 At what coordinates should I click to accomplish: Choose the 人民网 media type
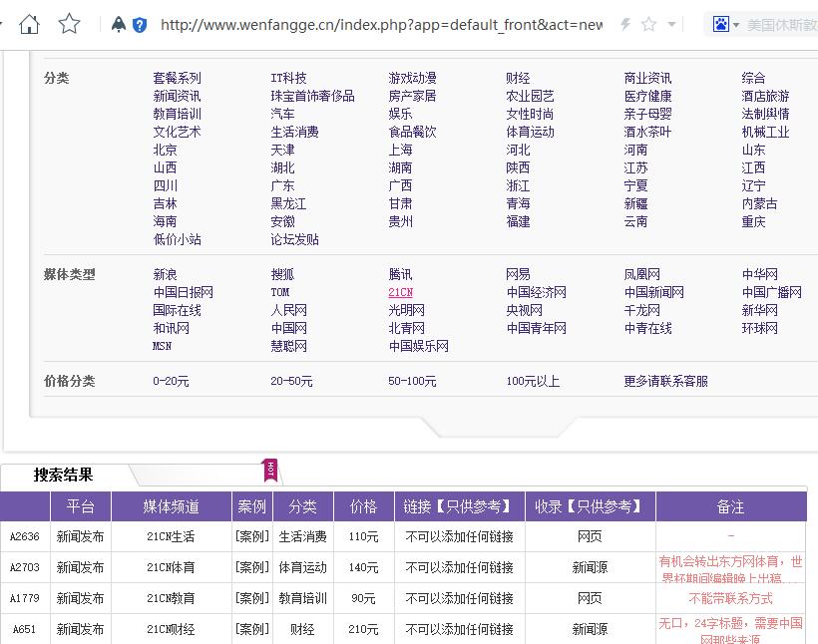point(288,310)
